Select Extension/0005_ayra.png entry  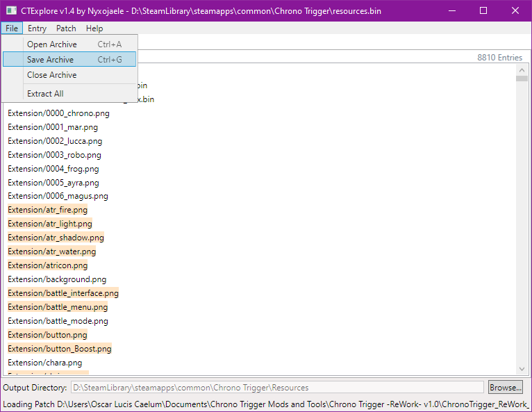pyautogui.click(x=53, y=183)
